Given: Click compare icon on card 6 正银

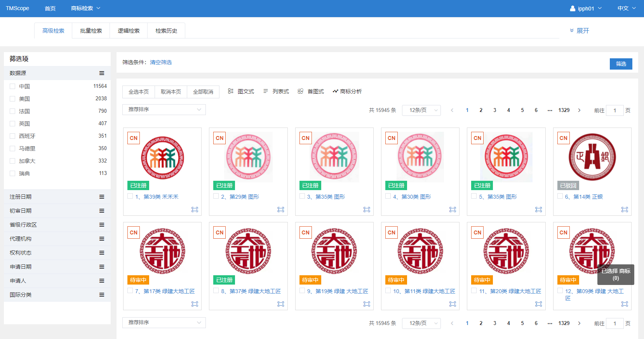Looking at the screenshot, I should click(625, 210).
